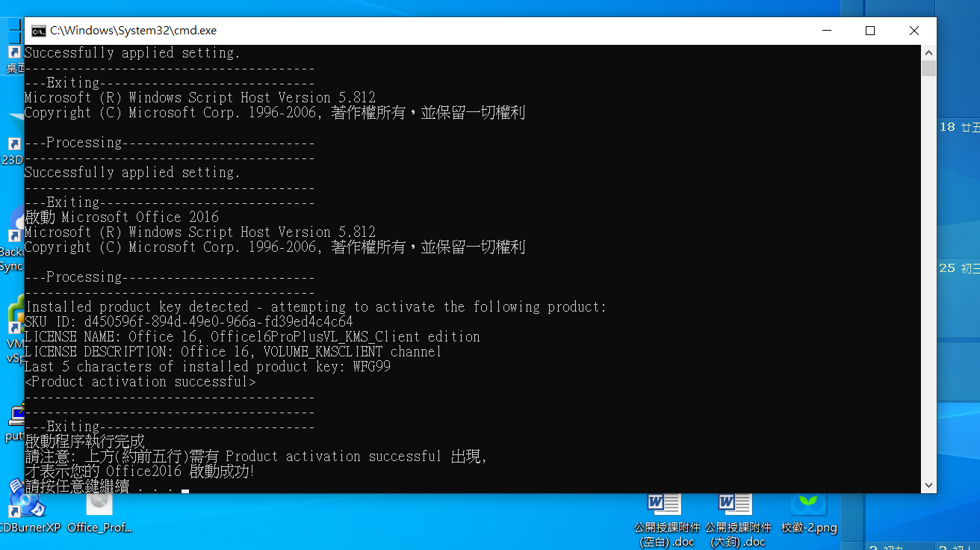Select the Office_Prof... disc icon on desktop
980x550 pixels.
[99, 513]
